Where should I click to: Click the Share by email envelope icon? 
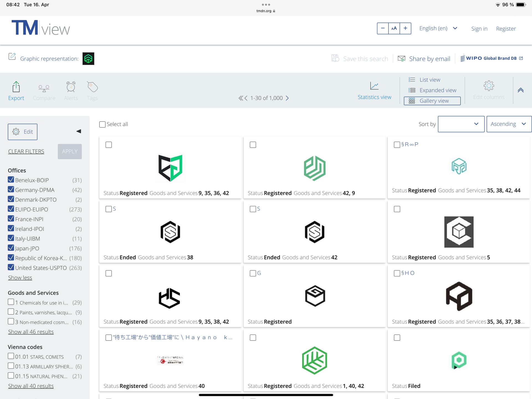[x=401, y=59]
